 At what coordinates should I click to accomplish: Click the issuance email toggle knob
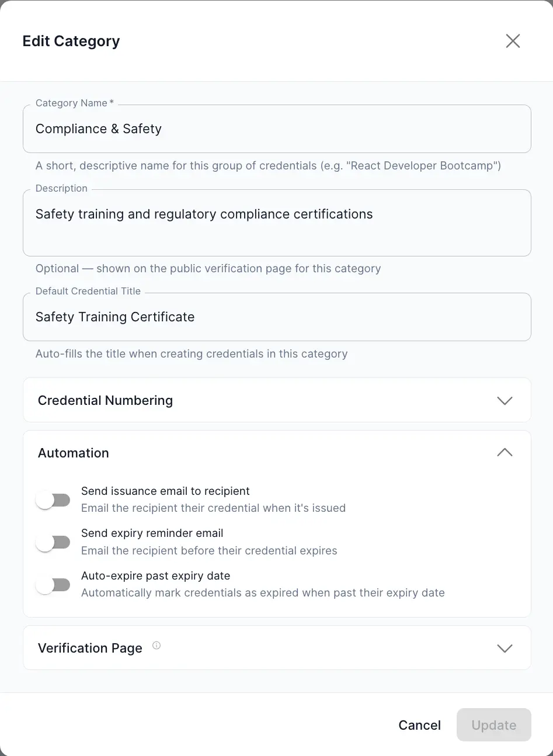47,500
